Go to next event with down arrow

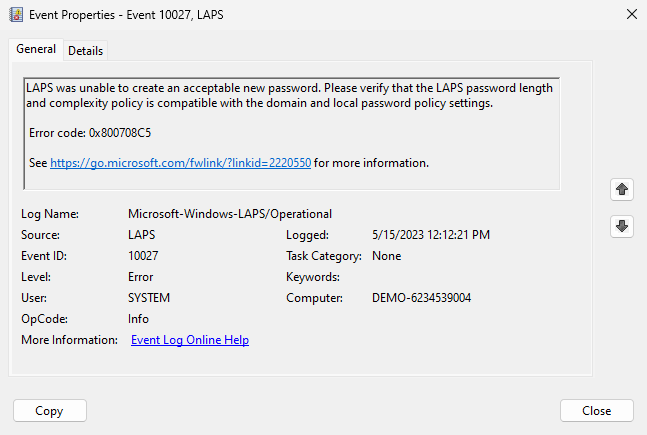pyautogui.click(x=622, y=227)
